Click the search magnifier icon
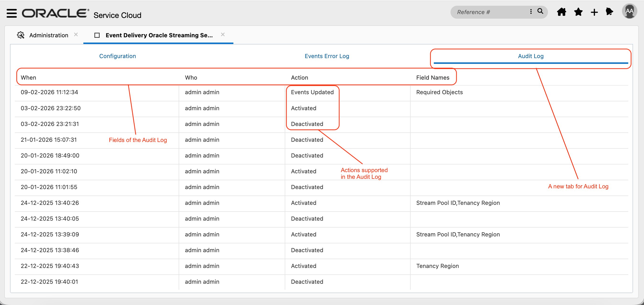Screen dimensions: 644x305 click(x=540, y=11)
